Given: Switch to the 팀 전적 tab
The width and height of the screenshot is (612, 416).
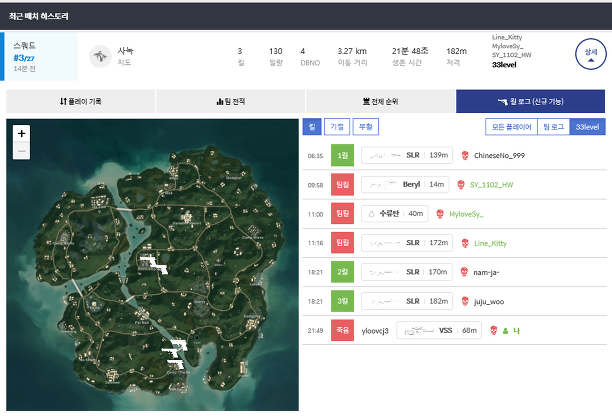Looking at the screenshot, I should coord(230,101).
